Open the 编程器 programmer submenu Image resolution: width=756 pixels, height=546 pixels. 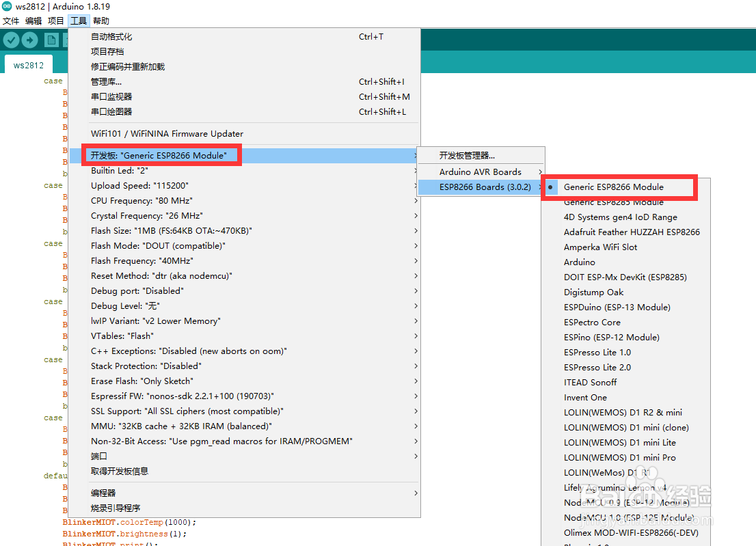point(245,493)
